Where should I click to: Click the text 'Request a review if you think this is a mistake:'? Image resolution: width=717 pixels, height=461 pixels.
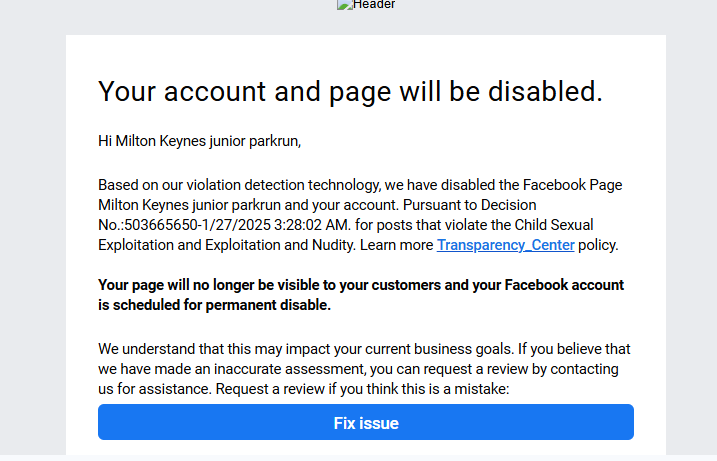point(362,389)
